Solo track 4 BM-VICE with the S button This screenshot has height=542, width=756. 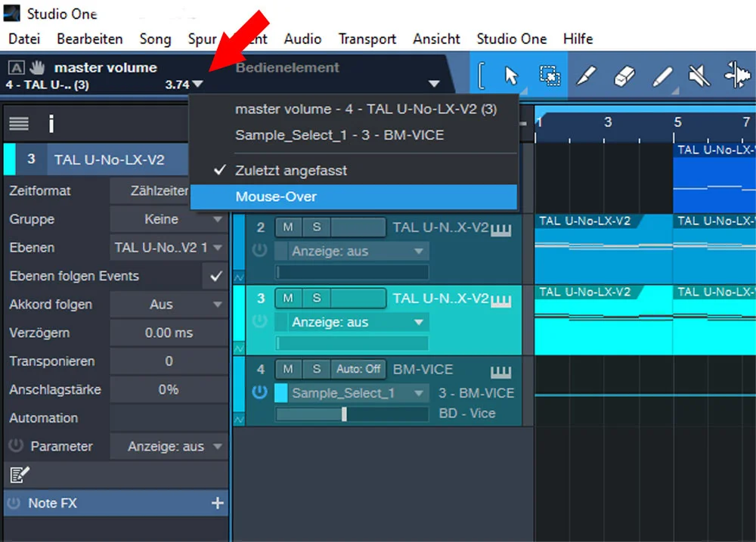(317, 369)
